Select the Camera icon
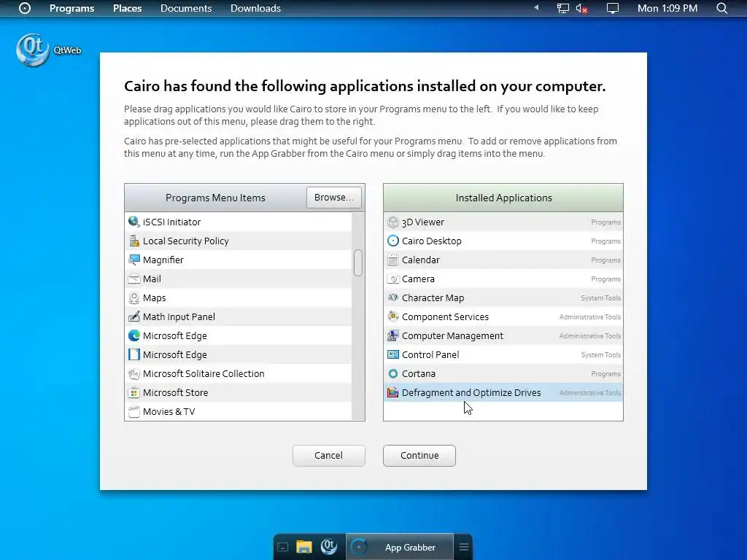This screenshot has width=747, height=560. click(x=392, y=279)
